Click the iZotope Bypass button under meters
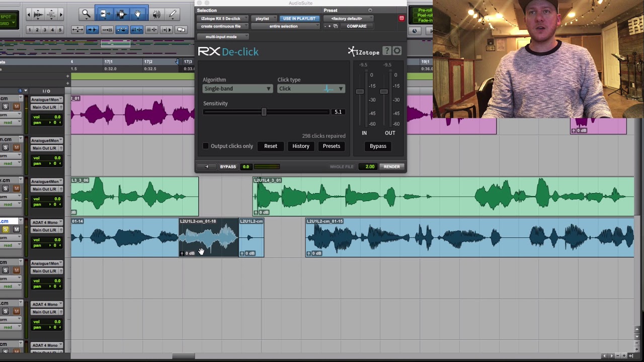 tap(378, 146)
